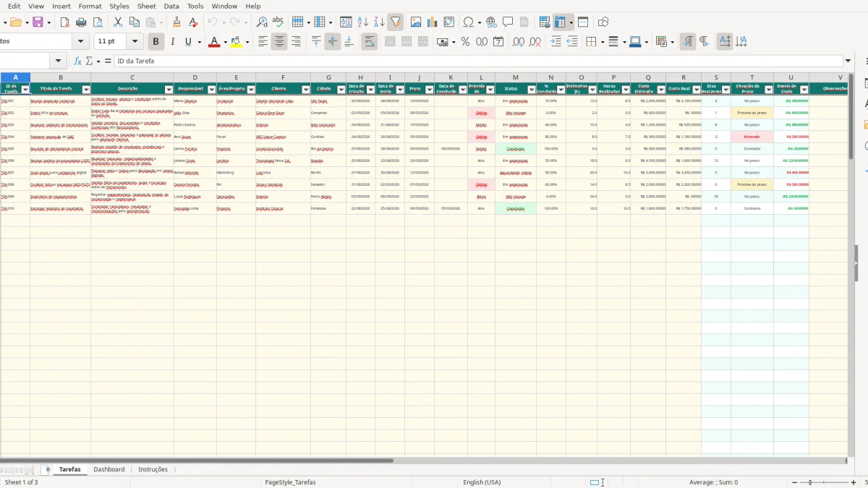Insert a hyperlink

[491, 22]
